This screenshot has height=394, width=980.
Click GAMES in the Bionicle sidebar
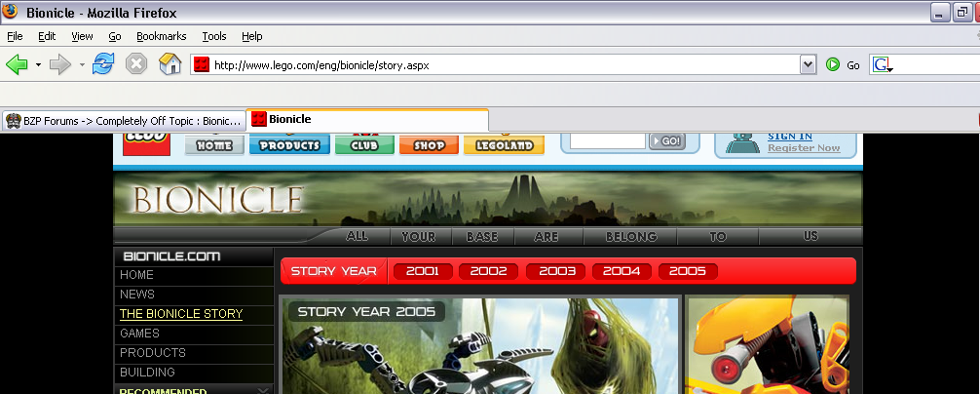(139, 334)
